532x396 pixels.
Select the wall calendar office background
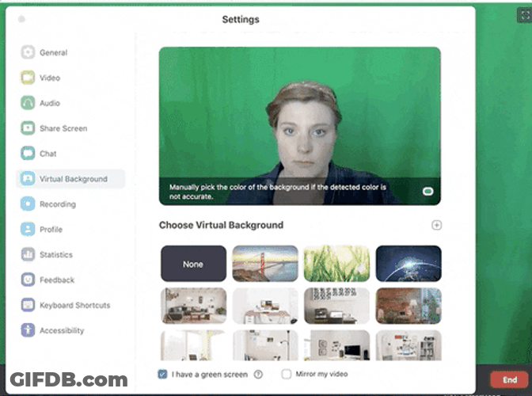pyautogui.click(x=336, y=306)
